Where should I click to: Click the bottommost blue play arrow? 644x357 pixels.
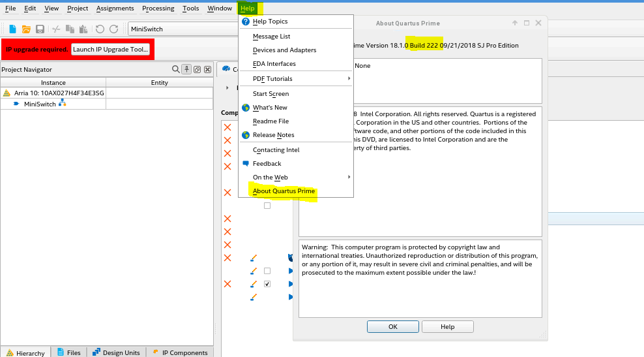click(291, 297)
